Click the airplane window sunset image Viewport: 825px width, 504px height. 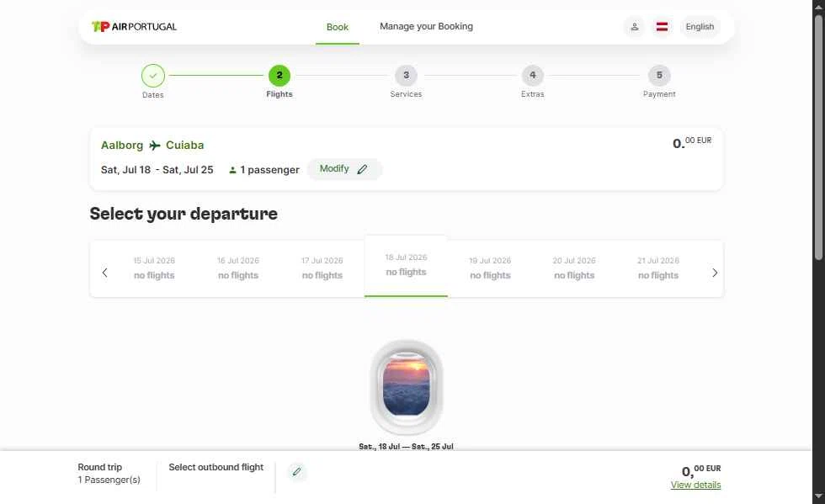pyautogui.click(x=406, y=387)
